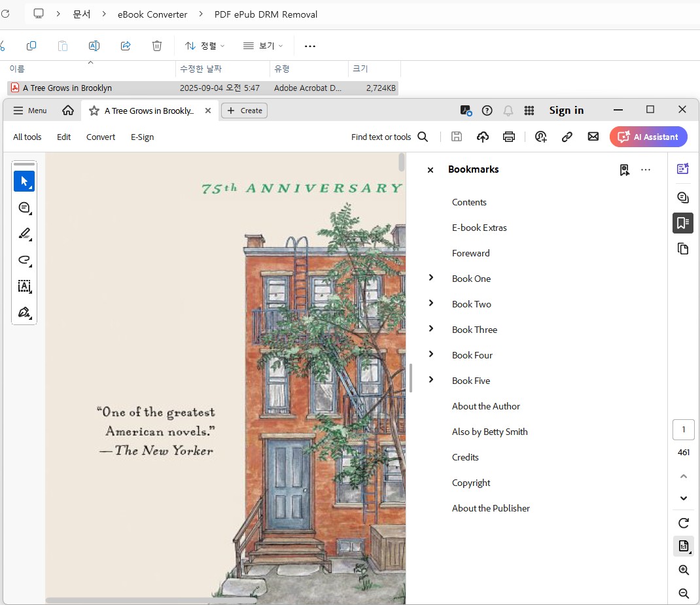
Task: Expand the Book Three bookmark
Action: tap(431, 328)
